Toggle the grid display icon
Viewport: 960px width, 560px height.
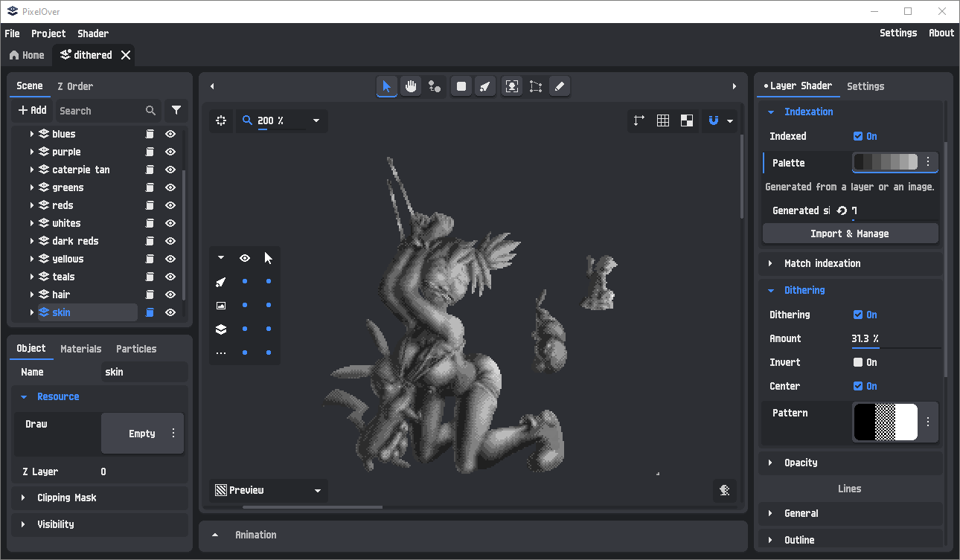coord(663,120)
